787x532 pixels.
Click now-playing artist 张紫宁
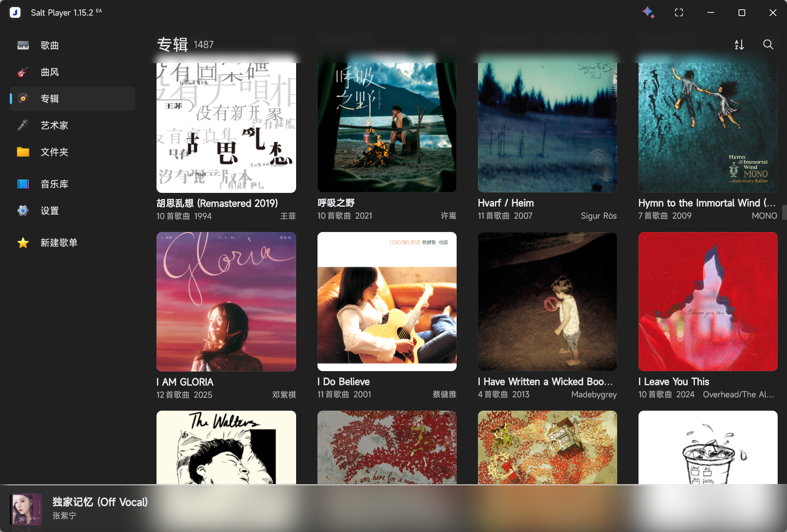pos(64,516)
